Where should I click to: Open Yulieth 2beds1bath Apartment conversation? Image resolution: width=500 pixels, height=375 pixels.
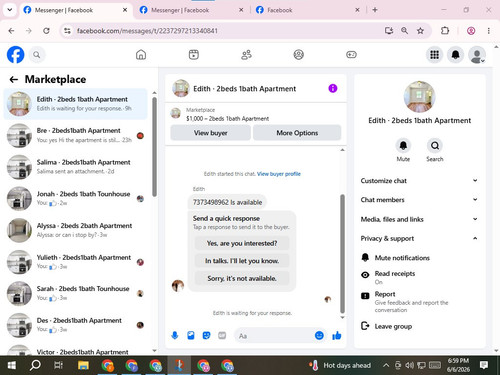pos(75,262)
